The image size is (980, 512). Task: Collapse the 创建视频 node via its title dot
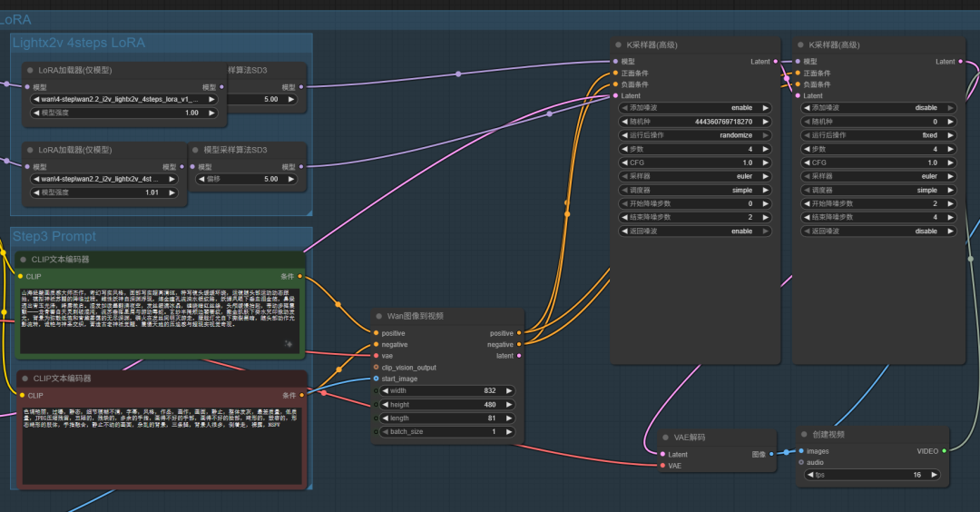tap(804, 435)
